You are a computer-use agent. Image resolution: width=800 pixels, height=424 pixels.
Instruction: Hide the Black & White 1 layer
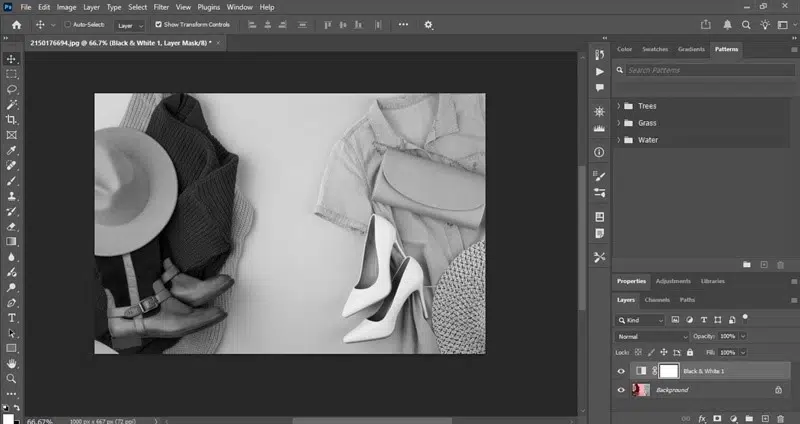(x=621, y=371)
